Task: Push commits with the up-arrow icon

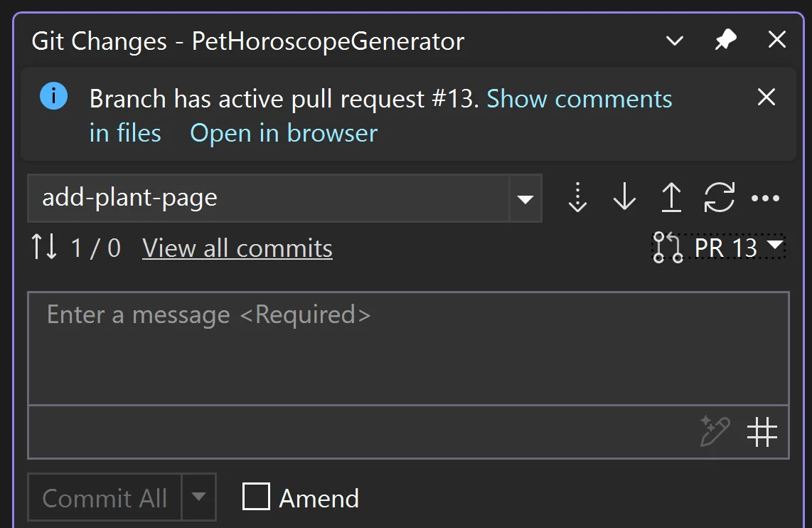Action: [x=671, y=197]
